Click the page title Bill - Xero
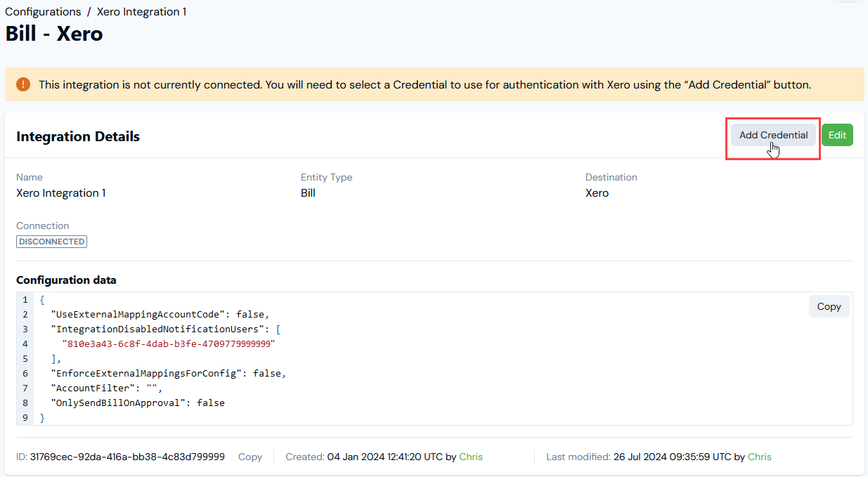 pyautogui.click(x=53, y=32)
